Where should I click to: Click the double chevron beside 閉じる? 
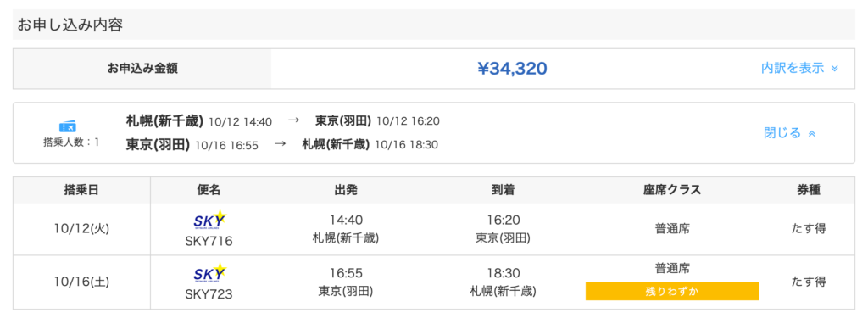coord(811,133)
